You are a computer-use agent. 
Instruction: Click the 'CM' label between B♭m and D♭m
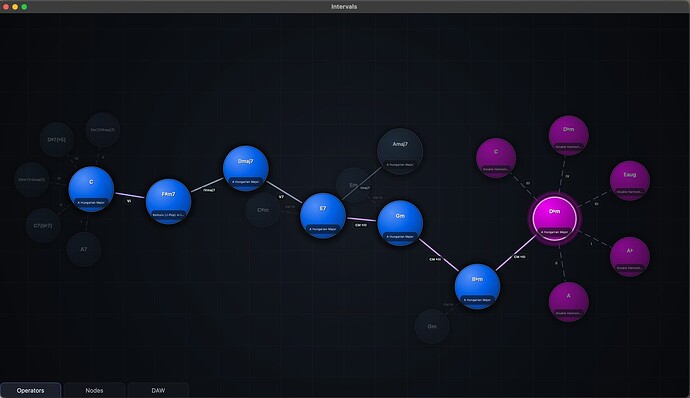pos(519,257)
